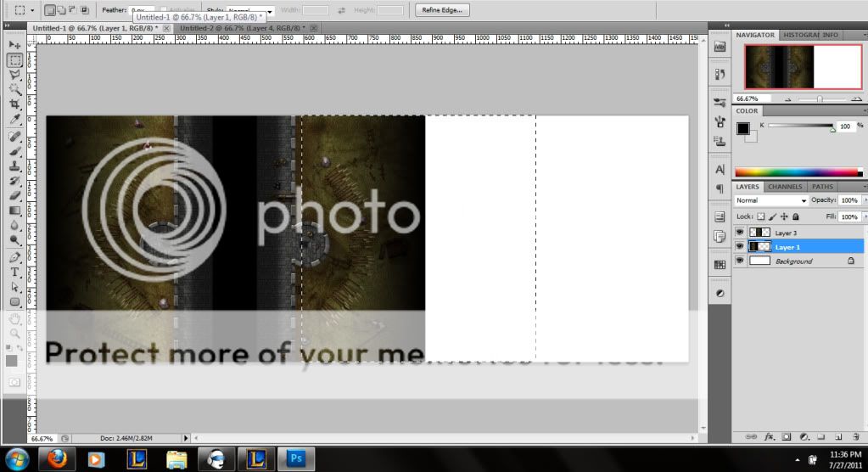The image size is (868, 472).
Task: Select the Gradient tool
Action: (x=14, y=211)
